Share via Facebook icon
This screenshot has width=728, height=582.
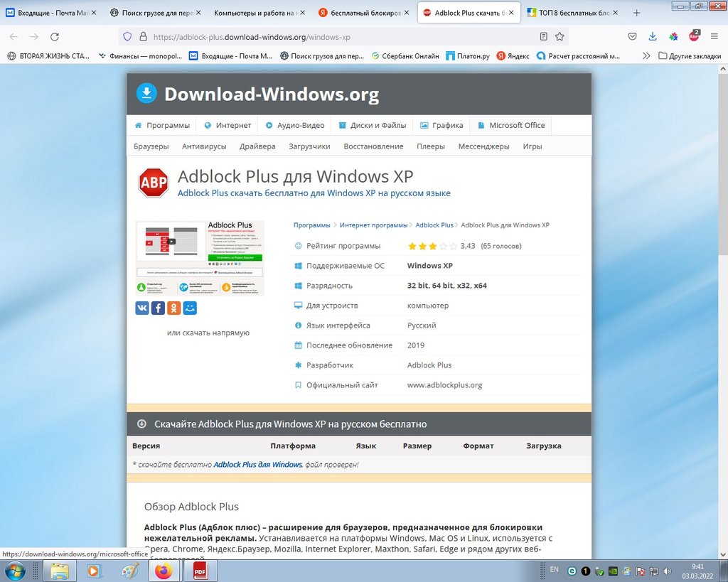(158, 308)
